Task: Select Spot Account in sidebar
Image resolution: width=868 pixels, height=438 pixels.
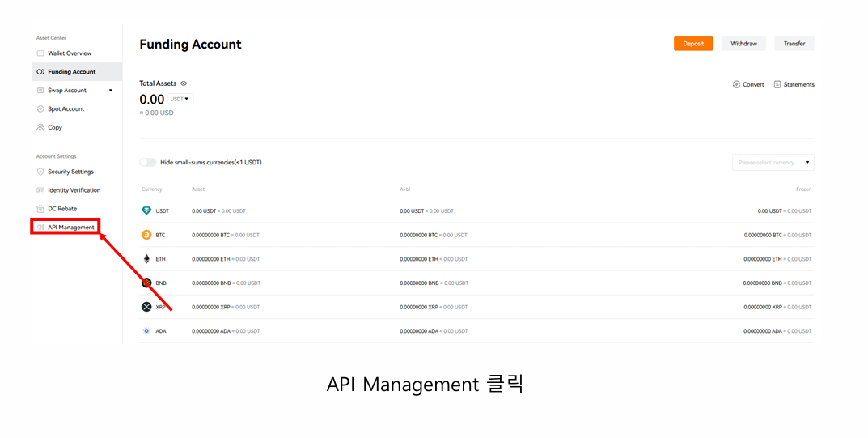Action: coord(66,109)
